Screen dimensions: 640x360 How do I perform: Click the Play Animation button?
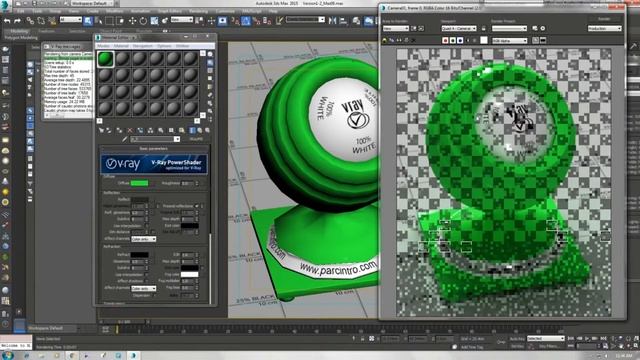(587, 339)
